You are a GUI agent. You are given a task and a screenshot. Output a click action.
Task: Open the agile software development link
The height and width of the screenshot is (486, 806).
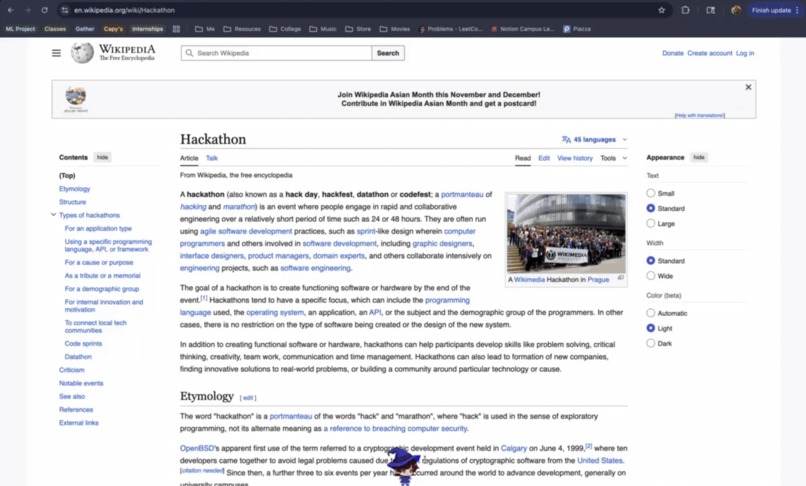pos(246,231)
